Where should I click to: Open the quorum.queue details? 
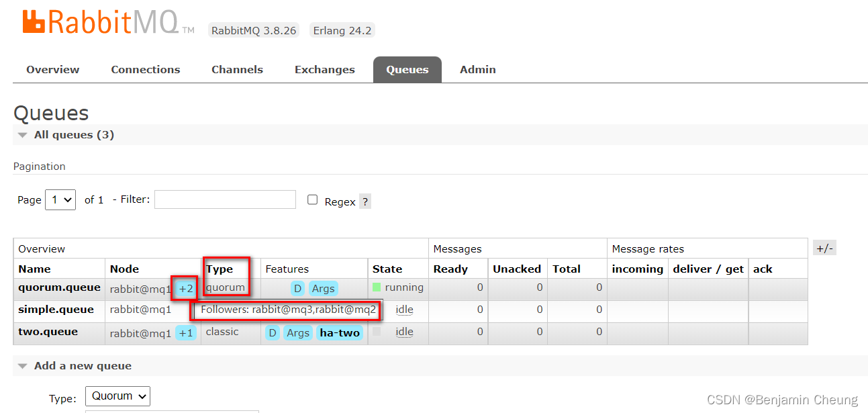59,287
